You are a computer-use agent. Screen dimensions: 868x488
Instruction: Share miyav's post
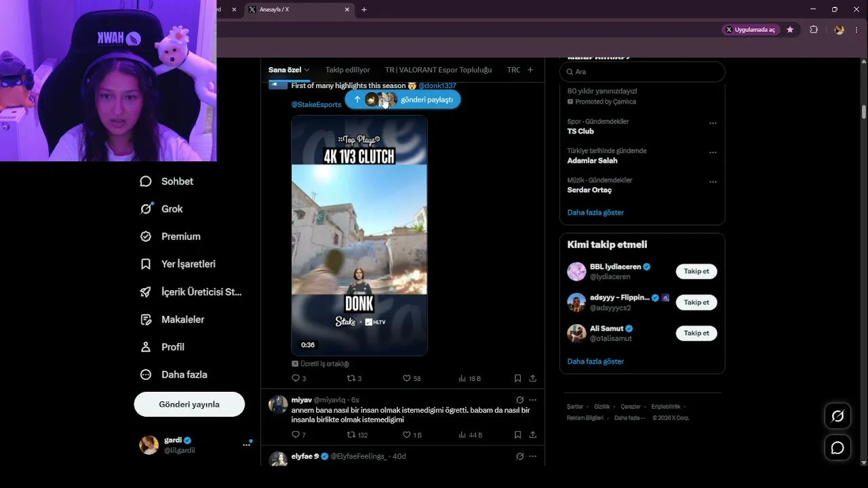533,434
